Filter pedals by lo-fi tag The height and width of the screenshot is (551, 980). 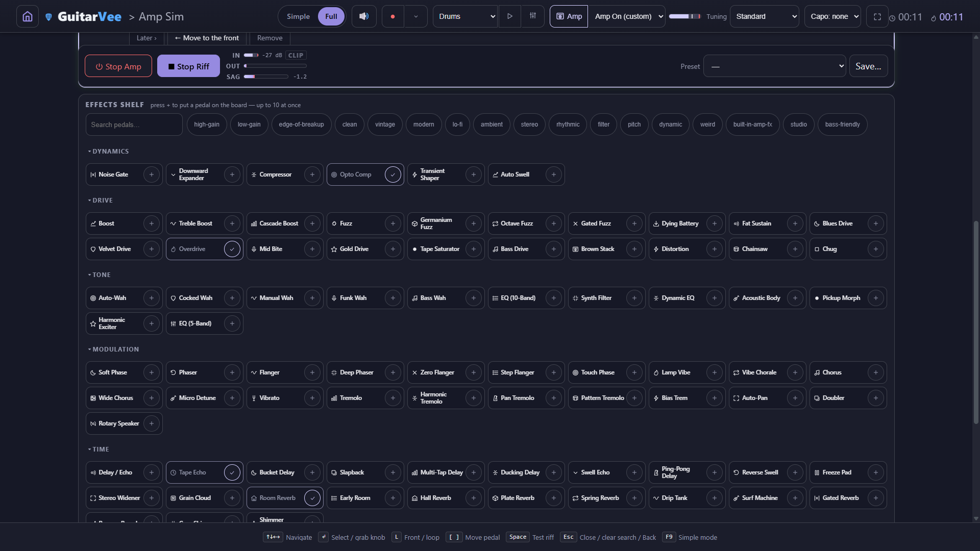[x=457, y=124]
